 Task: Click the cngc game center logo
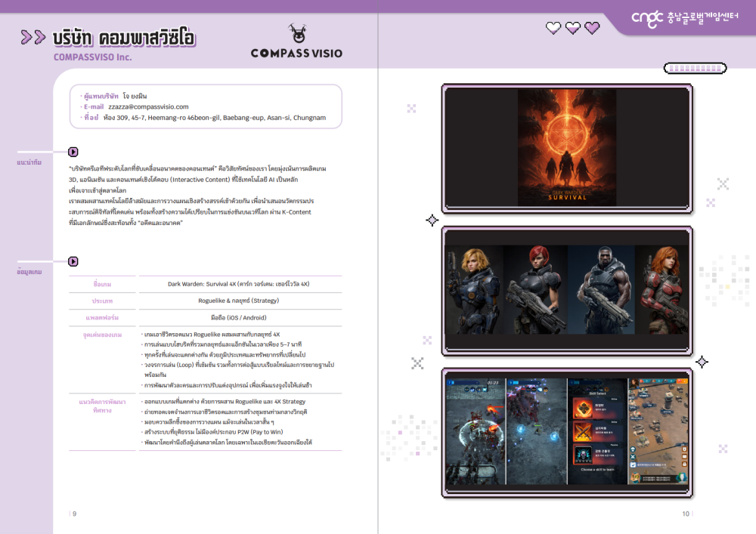[x=685, y=19]
